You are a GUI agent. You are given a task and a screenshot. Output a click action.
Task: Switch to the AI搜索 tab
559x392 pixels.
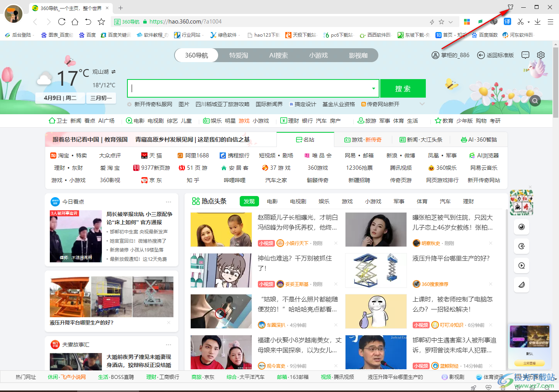[279, 55]
